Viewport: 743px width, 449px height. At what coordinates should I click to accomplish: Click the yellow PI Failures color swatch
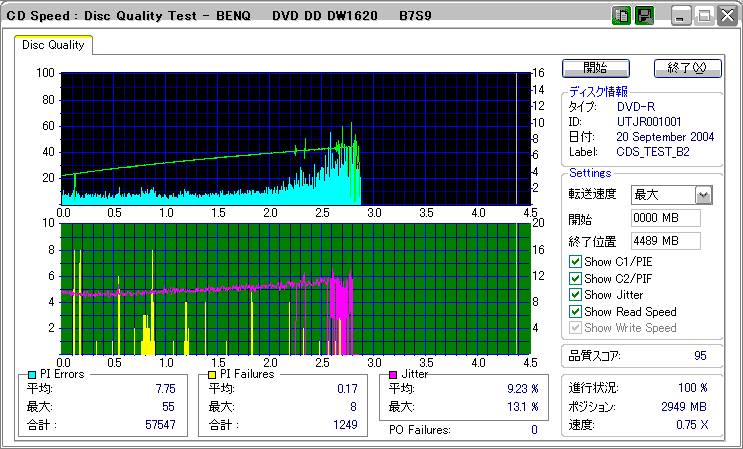212,374
